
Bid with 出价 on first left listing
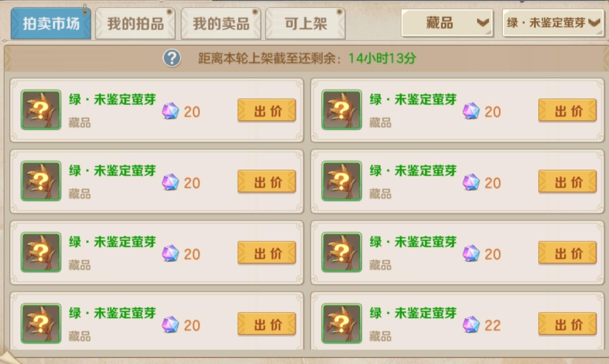click(267, 111)
